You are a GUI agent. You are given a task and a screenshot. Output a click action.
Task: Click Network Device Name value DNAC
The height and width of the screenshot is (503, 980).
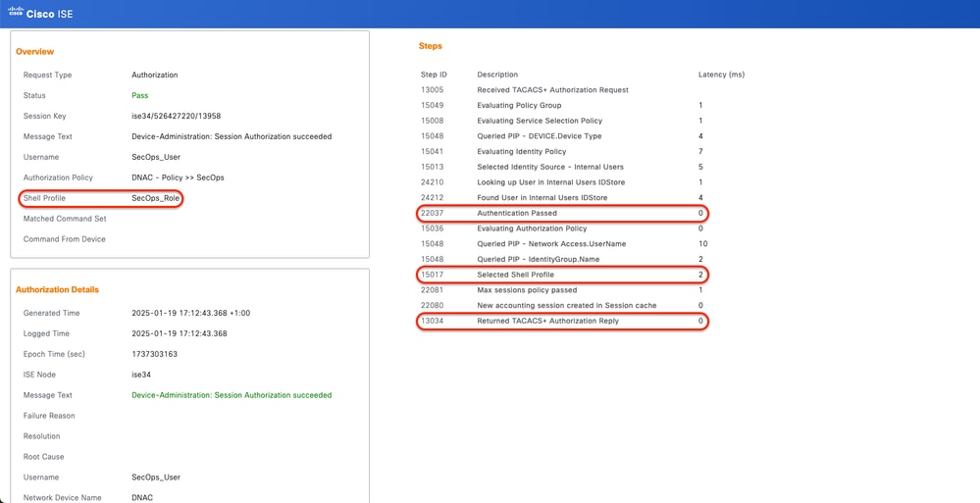(142, 498)
